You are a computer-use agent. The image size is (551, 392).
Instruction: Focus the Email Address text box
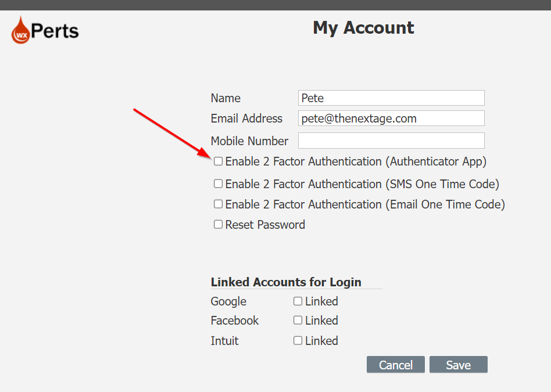[391, 118]
